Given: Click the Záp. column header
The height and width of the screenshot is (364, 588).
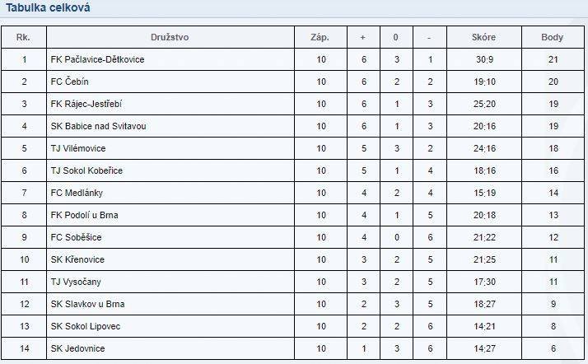Looking at the screenshot, I should (x=320, y=37).
